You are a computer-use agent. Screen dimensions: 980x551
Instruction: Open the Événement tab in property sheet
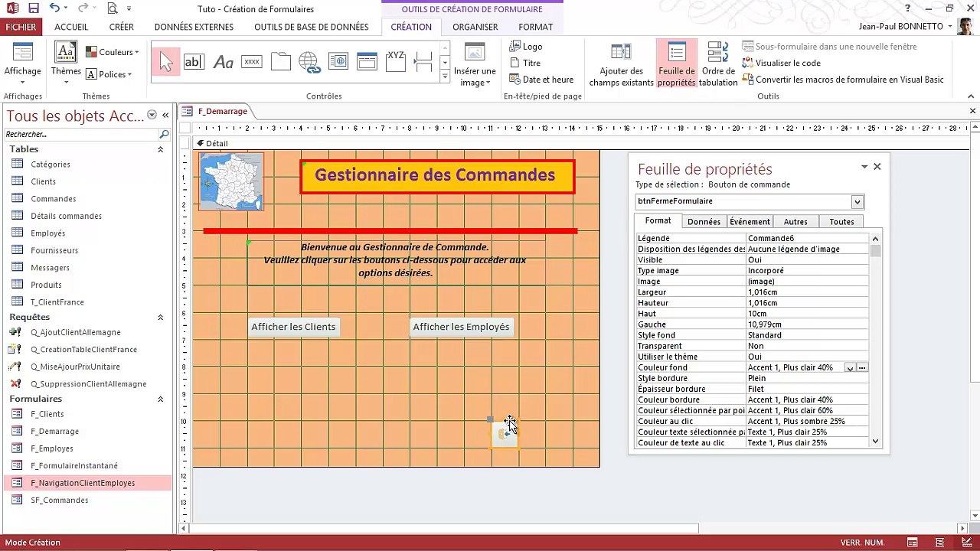tap(750, 221)
